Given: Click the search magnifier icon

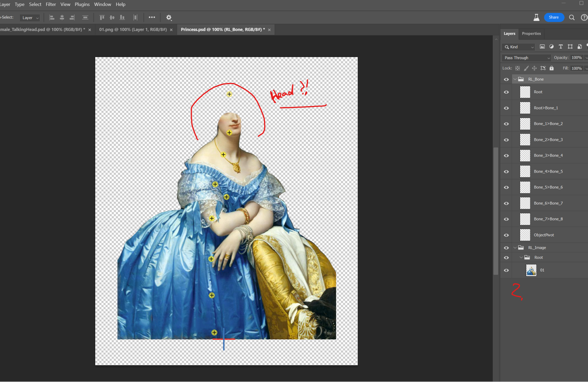Looking at the screenshot, I should 572,17.
